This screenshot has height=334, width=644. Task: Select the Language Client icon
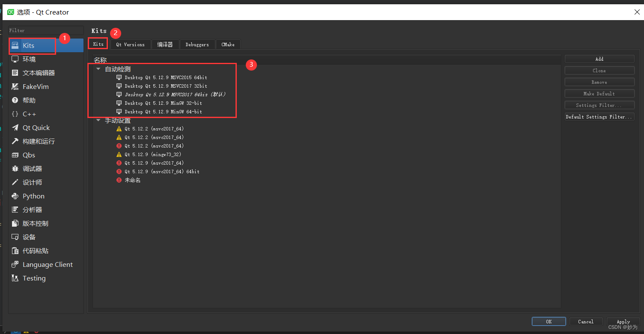coord(15,264)
